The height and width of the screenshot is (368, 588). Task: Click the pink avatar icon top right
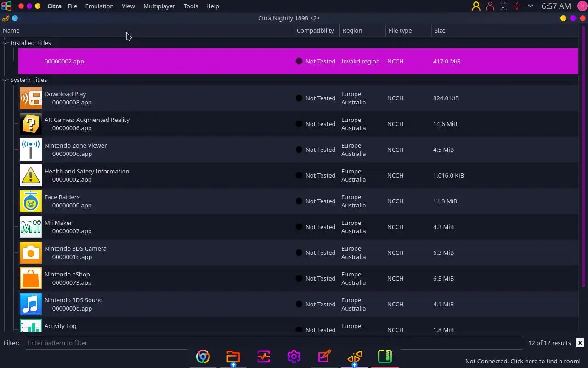[582, 6]
